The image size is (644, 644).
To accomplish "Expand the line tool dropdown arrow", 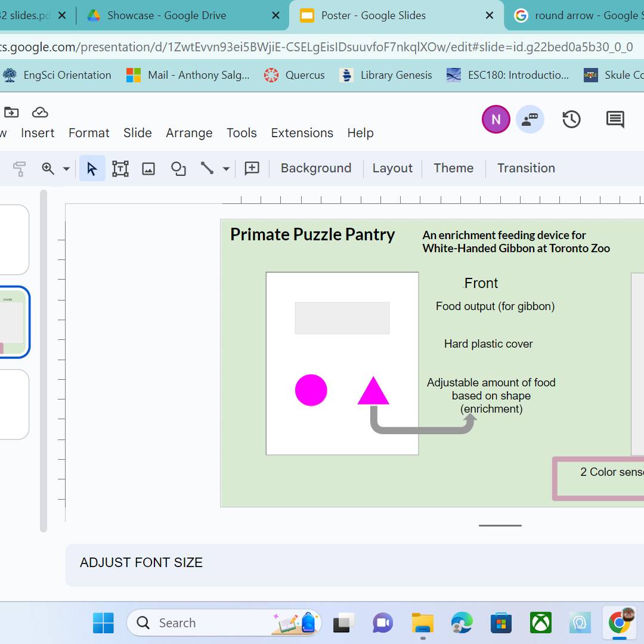I will (x=226, y=169).
